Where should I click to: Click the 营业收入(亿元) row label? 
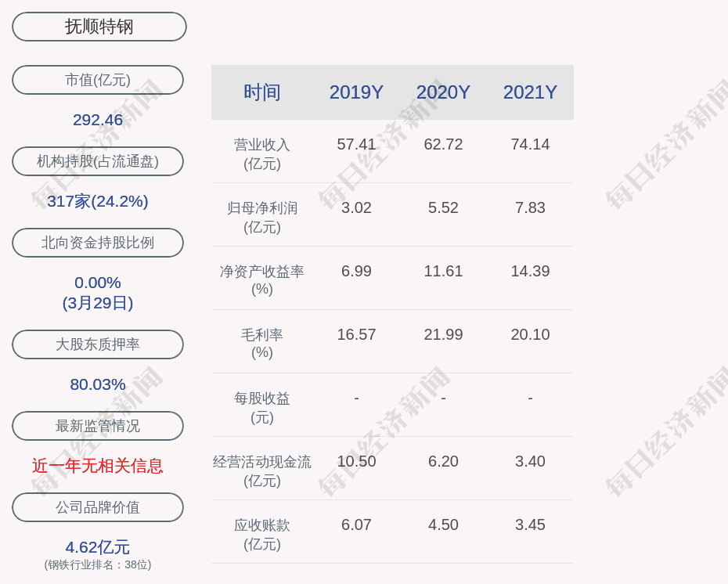(x=261, y=153)
